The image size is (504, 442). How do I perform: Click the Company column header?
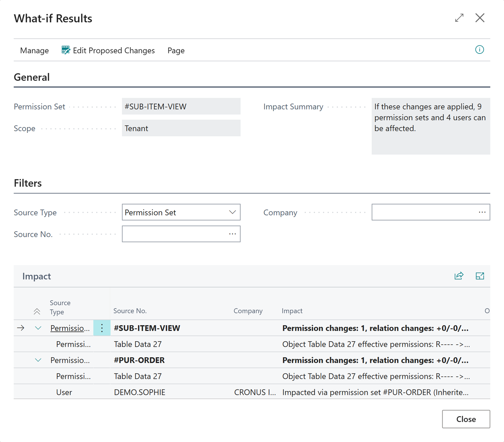click(x=248, y=311)
